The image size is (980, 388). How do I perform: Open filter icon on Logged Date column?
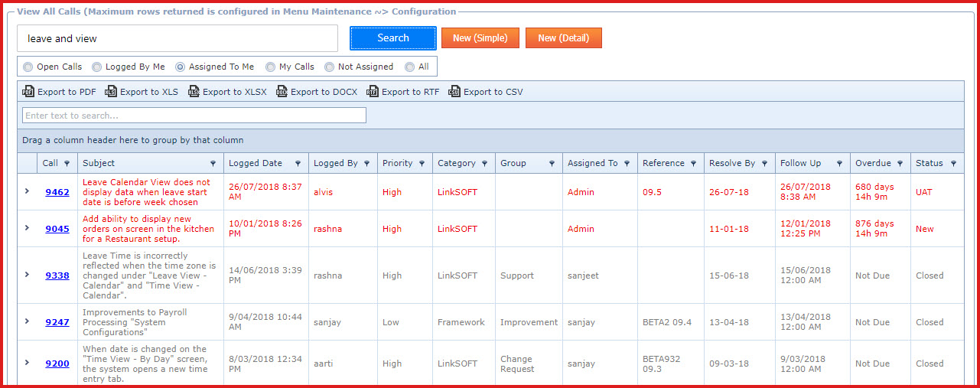[x=298, y=164]
